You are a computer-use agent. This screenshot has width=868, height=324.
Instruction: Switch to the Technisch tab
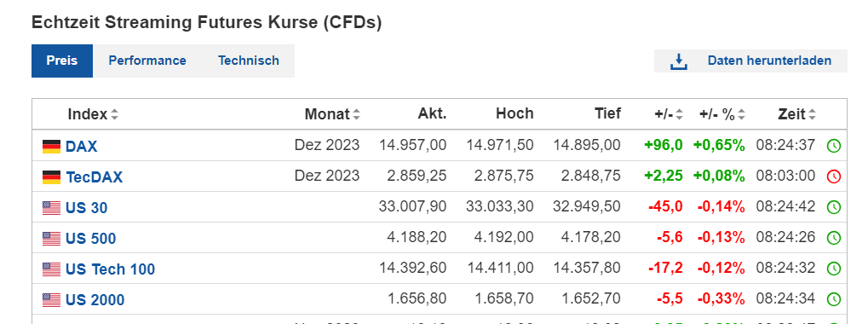click(x=249, y=61)
